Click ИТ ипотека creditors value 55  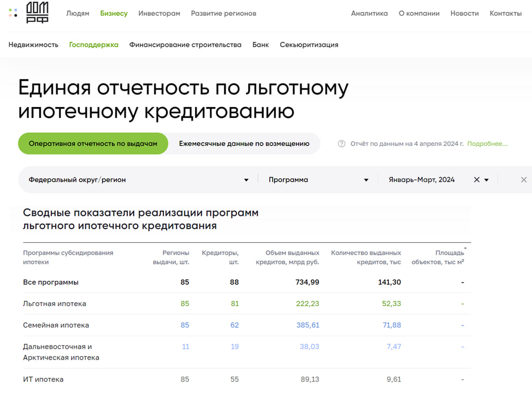(234, 379)
